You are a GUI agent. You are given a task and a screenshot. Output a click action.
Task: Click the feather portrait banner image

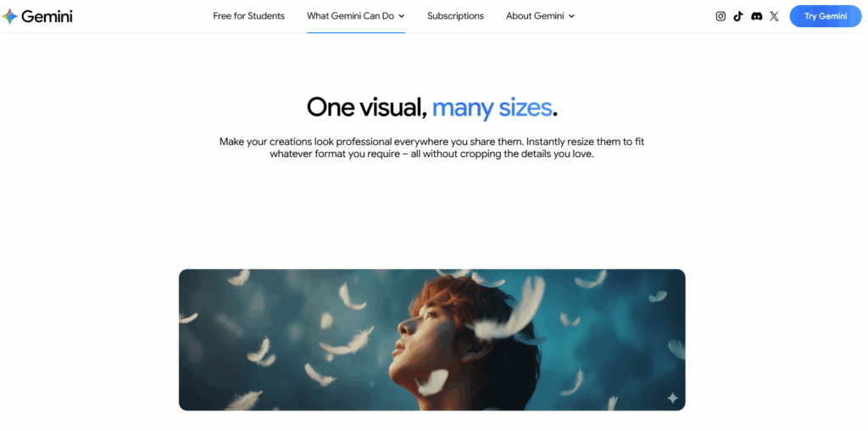(431, 339)
